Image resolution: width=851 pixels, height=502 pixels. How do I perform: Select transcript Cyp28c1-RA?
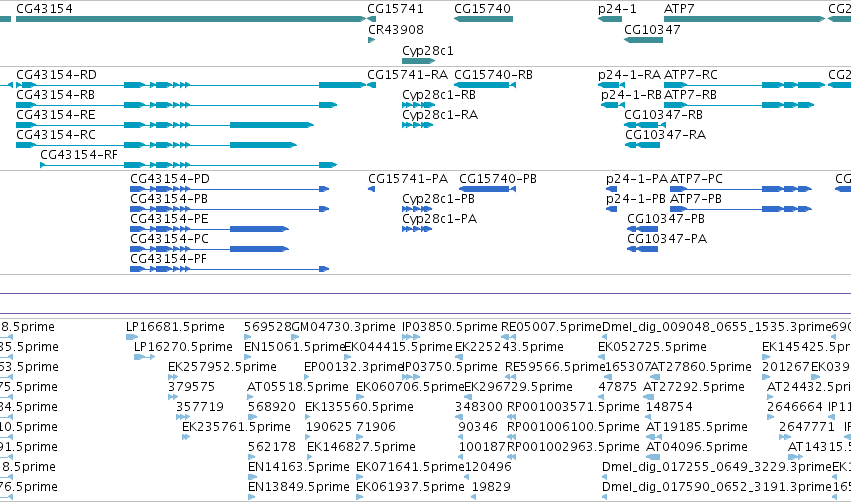pos(417,125)
